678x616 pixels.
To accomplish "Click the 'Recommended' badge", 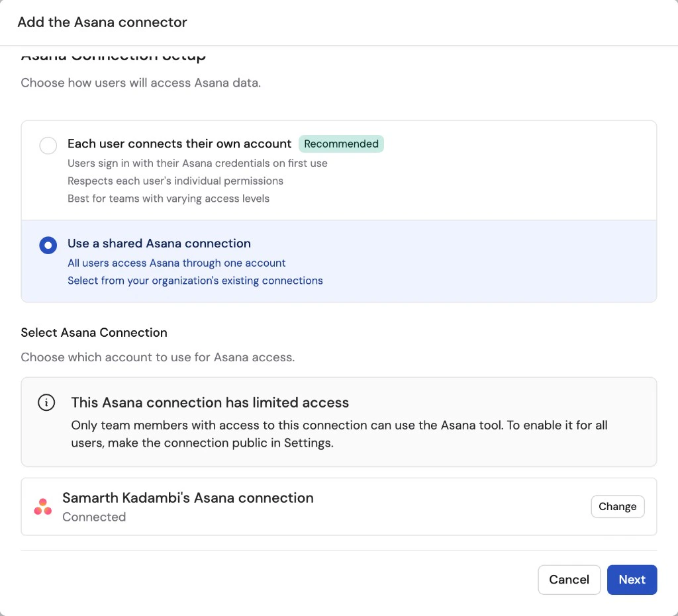I will (341, 144).
